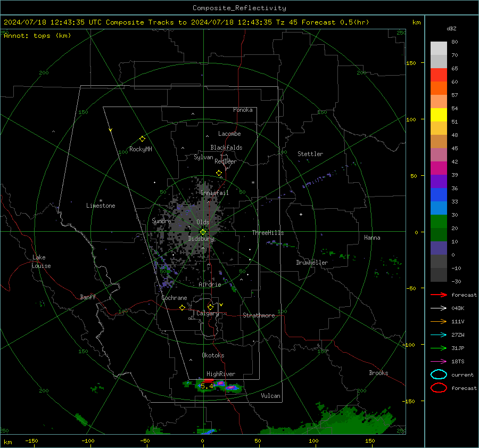Click the blue 36-33 dBZ legend swatch
Viewport: 479px width, 448px height.
pyautogui.click(x=439, y=195)
